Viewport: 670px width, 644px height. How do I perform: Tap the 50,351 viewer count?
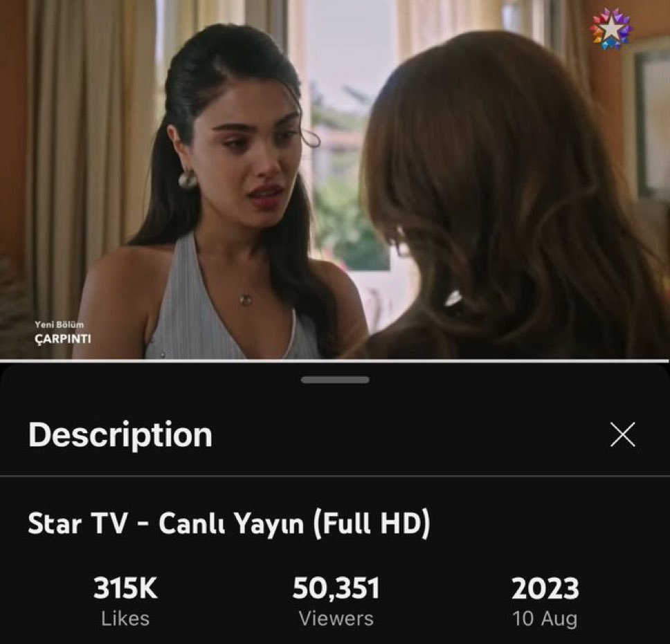336,588
